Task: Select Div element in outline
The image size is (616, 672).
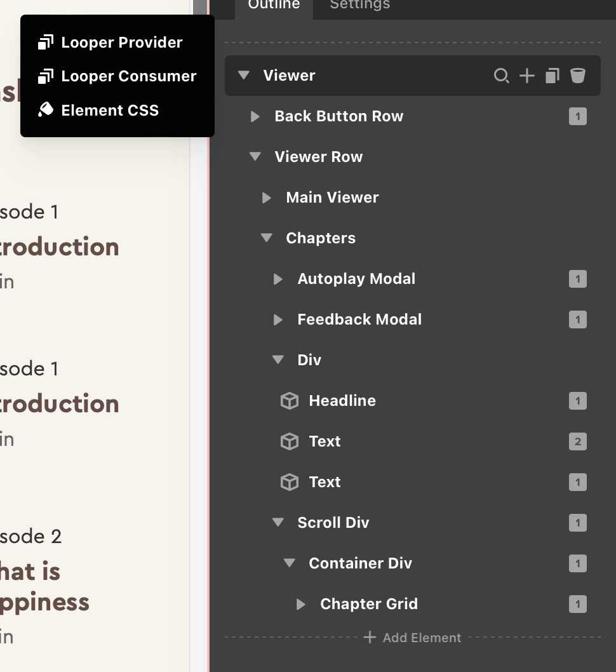Action: coord(309,360)
